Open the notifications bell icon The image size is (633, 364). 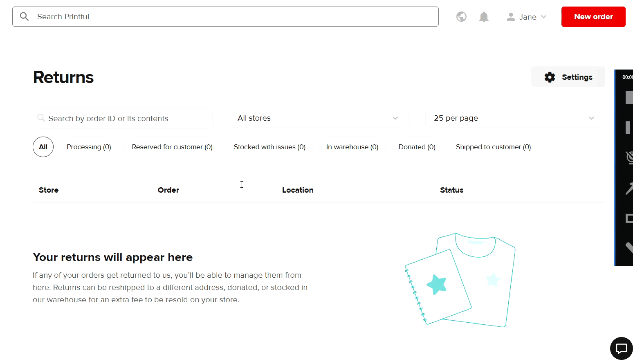pos(483,17)
